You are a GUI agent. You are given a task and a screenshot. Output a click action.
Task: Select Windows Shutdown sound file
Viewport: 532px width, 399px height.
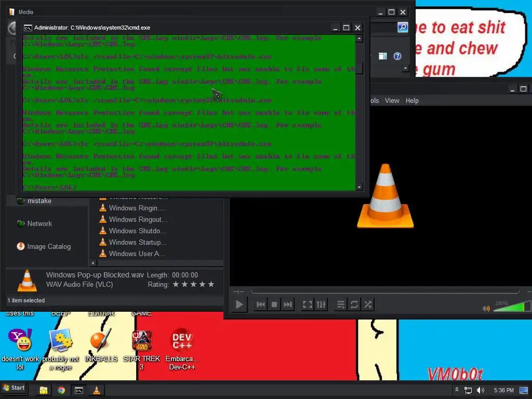coord(132,231)
